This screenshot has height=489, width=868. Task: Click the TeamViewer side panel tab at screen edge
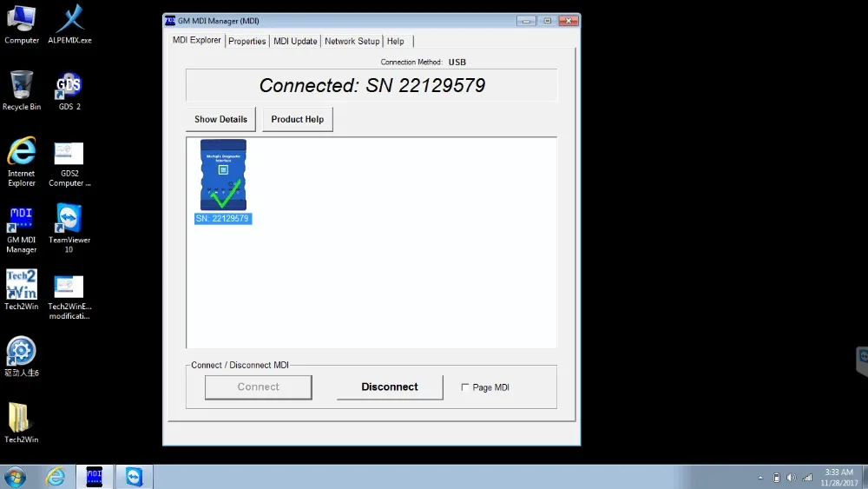863,360
